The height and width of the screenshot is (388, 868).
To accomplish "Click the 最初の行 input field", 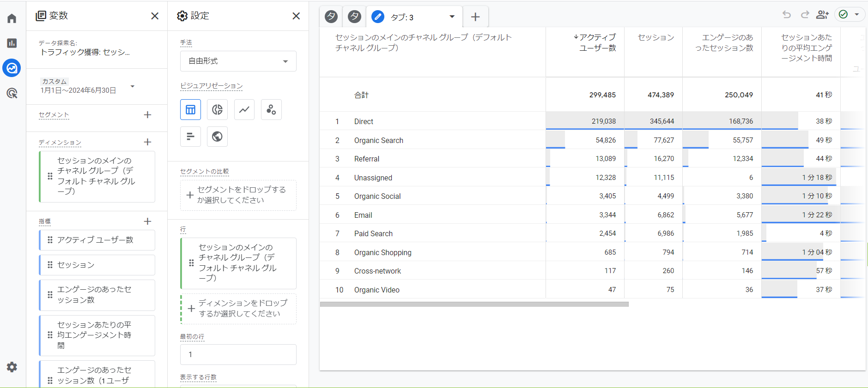I will pyautogui.click(x=238, y=354).
